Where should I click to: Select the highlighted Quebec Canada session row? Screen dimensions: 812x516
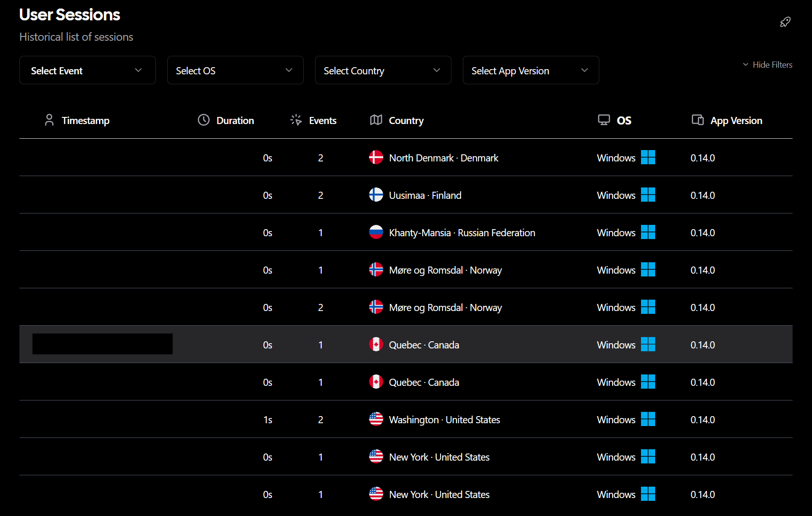pos(406,345)
